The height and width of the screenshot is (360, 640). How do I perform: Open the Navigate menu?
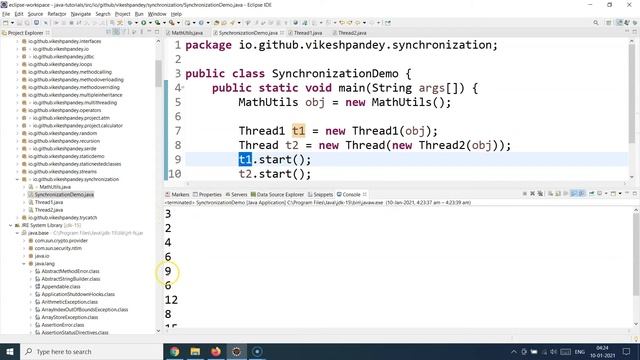81,14
